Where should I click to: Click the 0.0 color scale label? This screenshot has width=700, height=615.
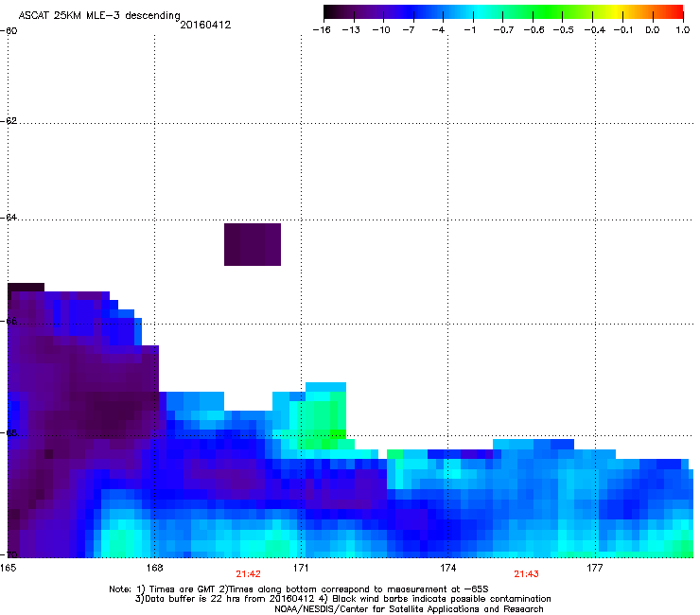point(653,30)
